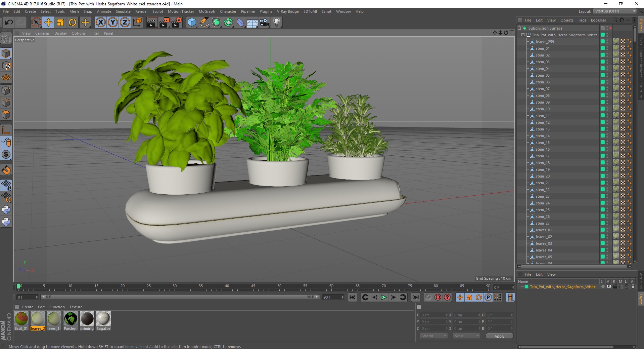Viewport: 644px width, 349px height.
Task: Open the Layout dropdown Startup (User)
Action: tap(615, 11)
